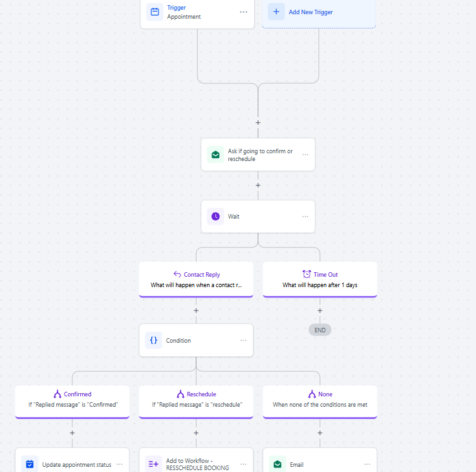Click the curly braces Condition icon

click(154, 340)
